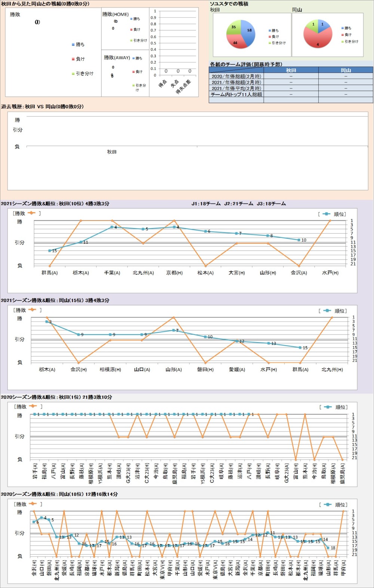Click the 勝敗(AWAY) chart title
The height and width of the screenshot is (588, 374).
click(117, 58)
